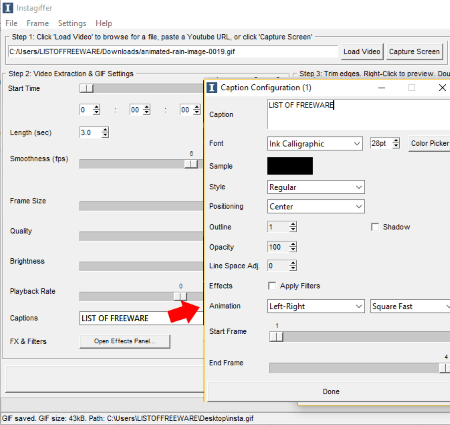Click in the Caption text box
The height and width of the screenshot is (425, 450).
[358, 114]
